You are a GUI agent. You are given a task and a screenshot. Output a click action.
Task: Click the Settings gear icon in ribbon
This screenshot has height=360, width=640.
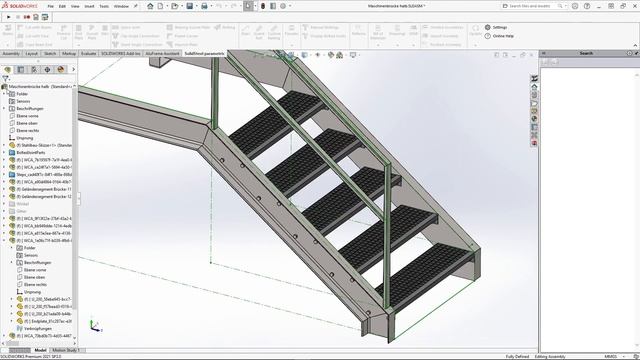[487, 27]
